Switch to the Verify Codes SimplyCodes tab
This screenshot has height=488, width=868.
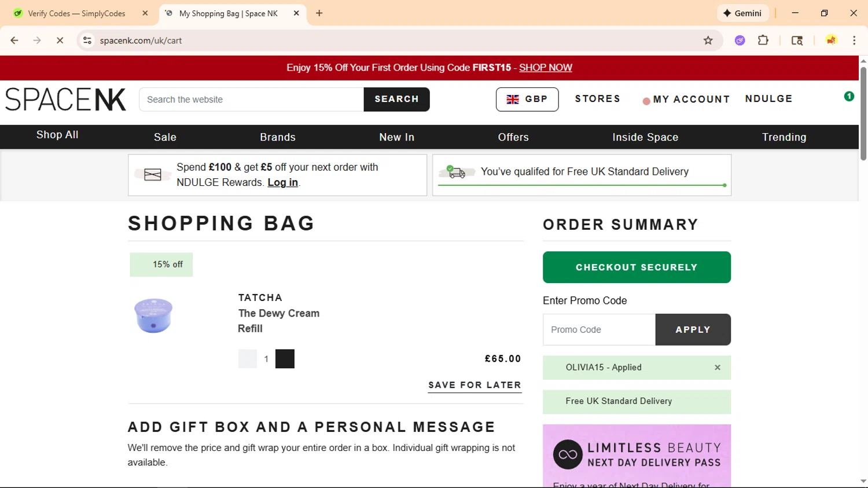77,13
